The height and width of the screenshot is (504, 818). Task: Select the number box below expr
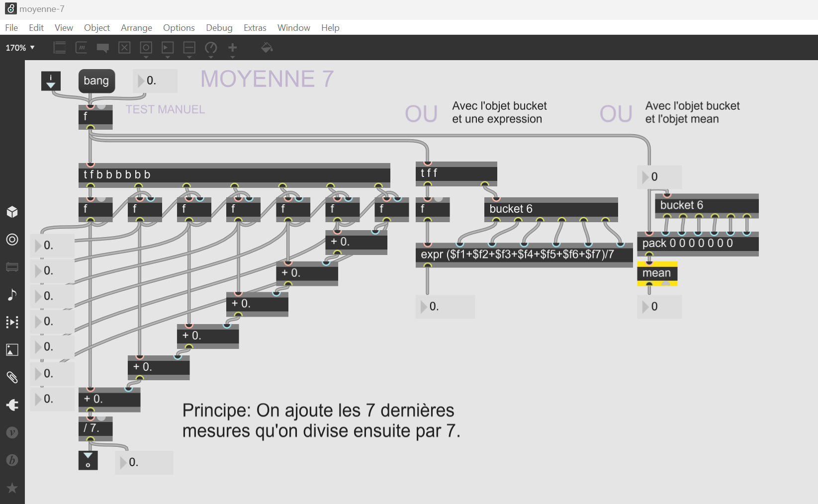446,307
